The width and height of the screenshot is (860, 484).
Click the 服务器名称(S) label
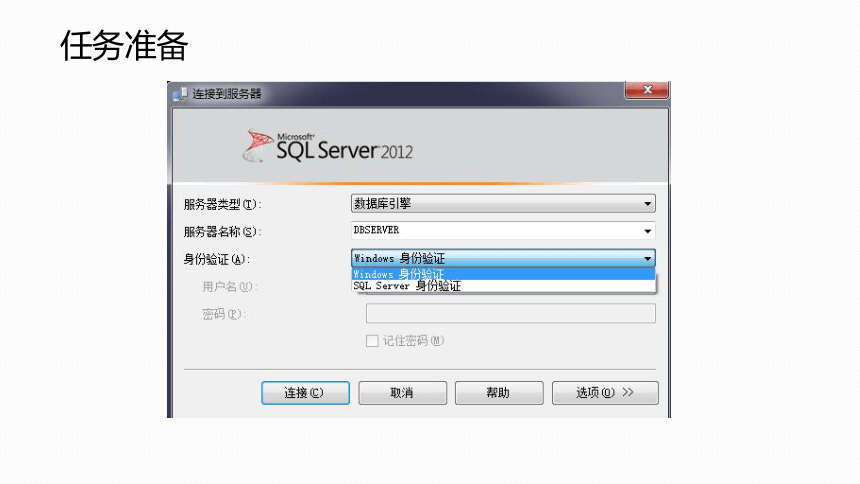point(222,232)
